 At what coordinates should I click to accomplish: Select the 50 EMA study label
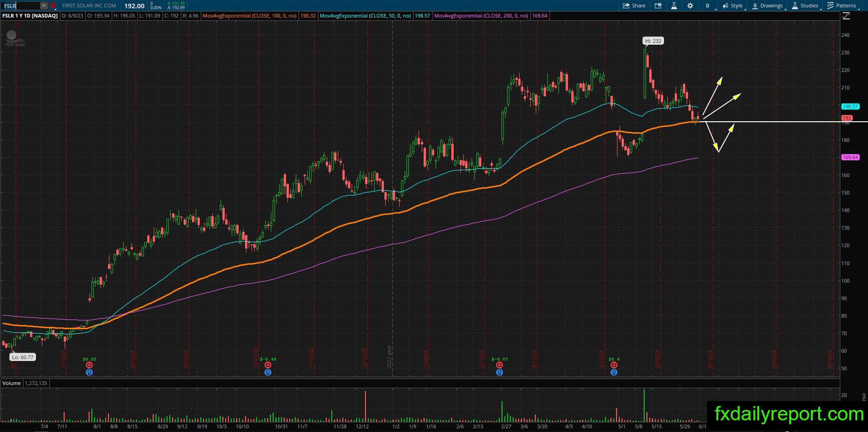pyautogui.click(x=365, y=16)
